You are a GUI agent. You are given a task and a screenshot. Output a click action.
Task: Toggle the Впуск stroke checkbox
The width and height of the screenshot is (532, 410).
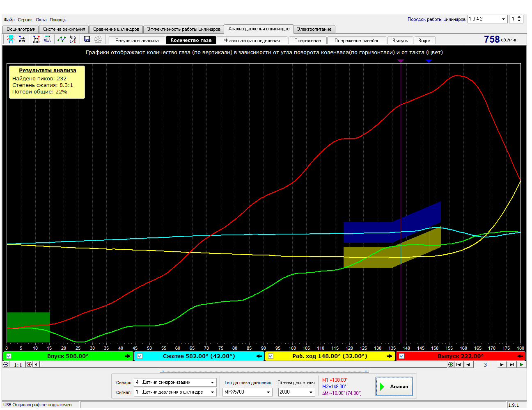pyautogui.click(x=9, y=356)
